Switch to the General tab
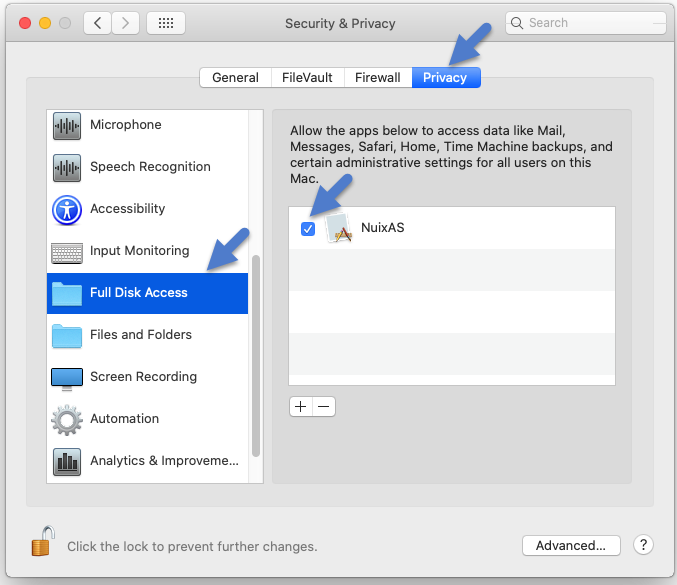This screenshot has width=677, height=585. pos(235,77)
